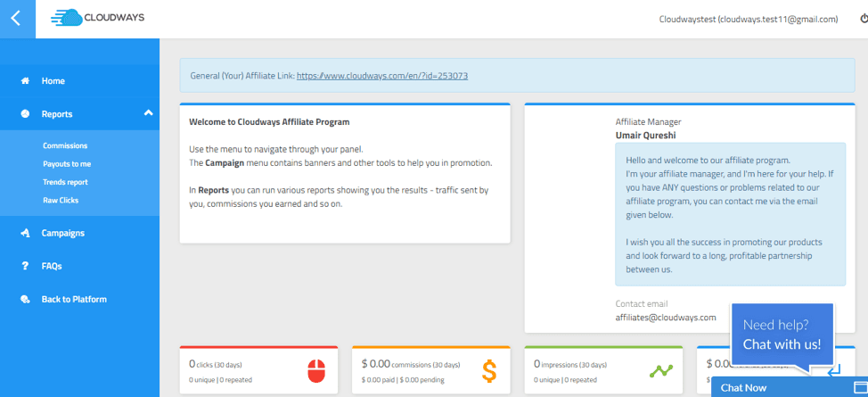This screenshot has width=868, height=397.
Task: Click the Campaigns megaphone icon
Action: tap(25, 233)
